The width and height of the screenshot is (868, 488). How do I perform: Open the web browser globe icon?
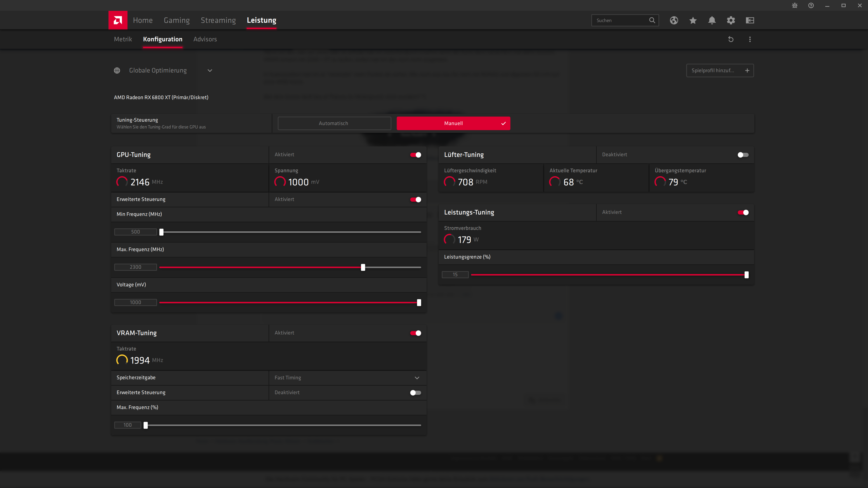(674, 20)
